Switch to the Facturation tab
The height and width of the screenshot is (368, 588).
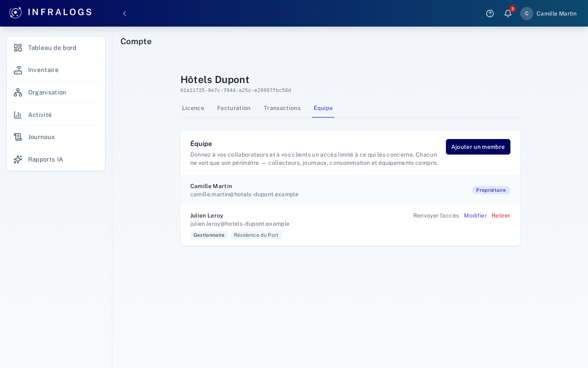(x=234, y=108)
